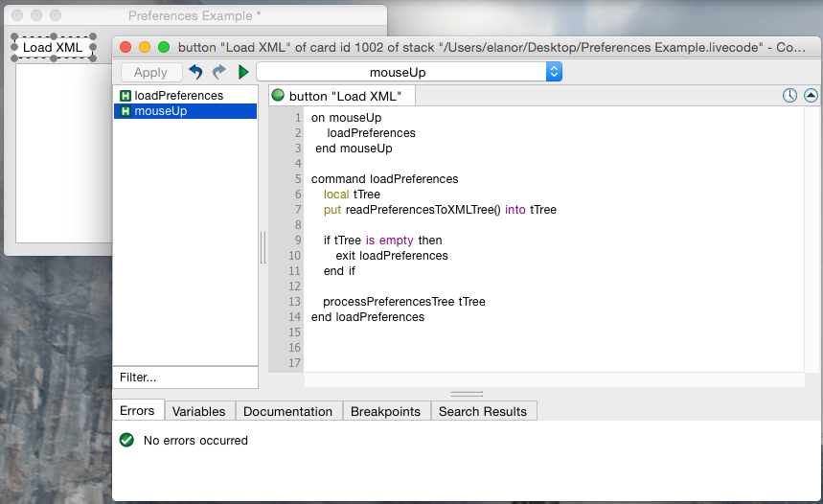
Task: Select loadPreferences in the handler list
Action: [178, 96]
